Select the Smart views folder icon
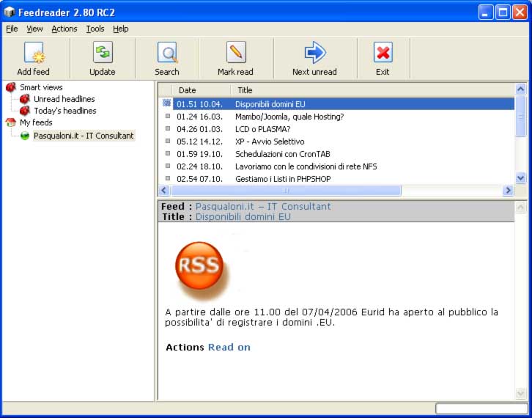 [x=11, y=87]
